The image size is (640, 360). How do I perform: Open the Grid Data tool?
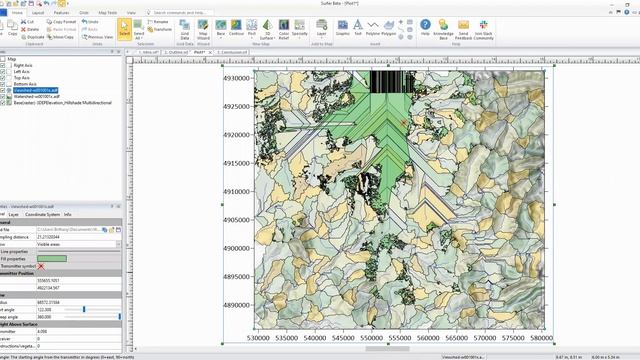pyautogui.click(x=184, y=29)
